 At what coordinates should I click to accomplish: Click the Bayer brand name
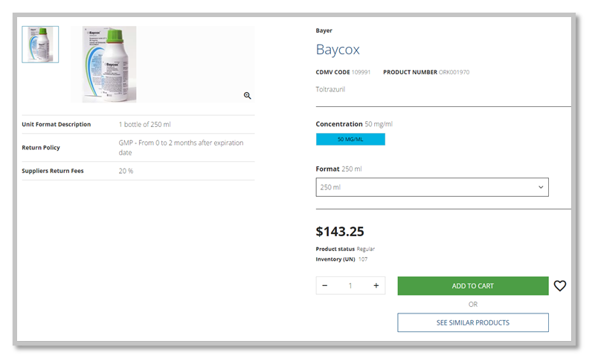(324, 30)
